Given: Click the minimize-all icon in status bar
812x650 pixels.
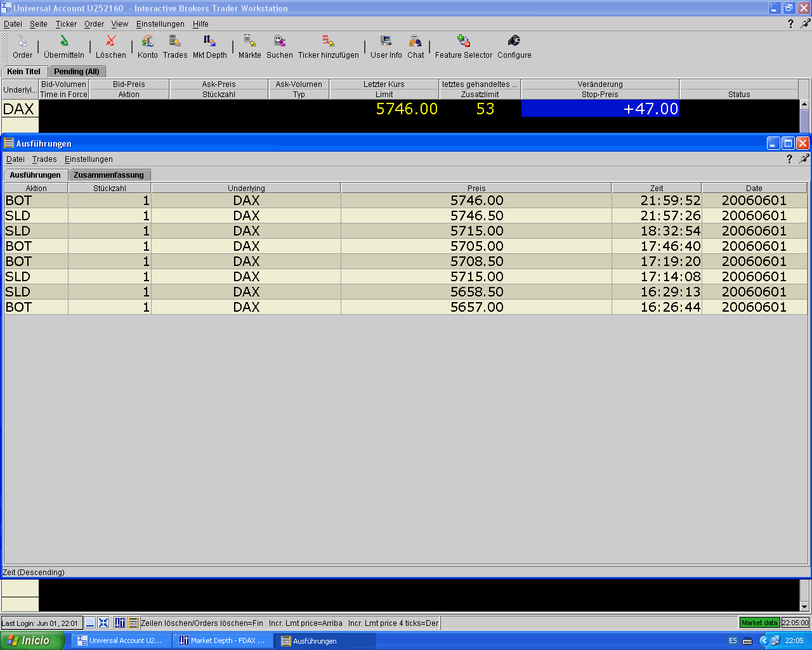Looking at the screenshot, I should point(90,623).
